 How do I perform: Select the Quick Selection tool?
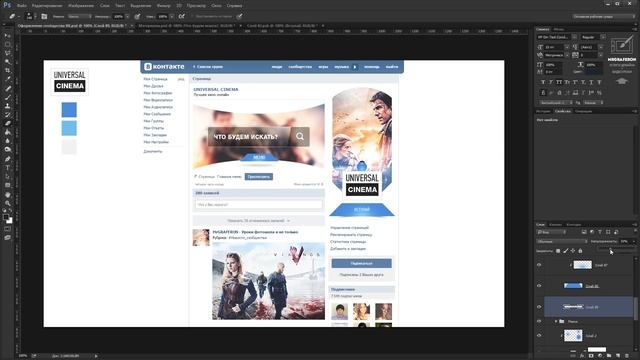[x=7, y=62]
